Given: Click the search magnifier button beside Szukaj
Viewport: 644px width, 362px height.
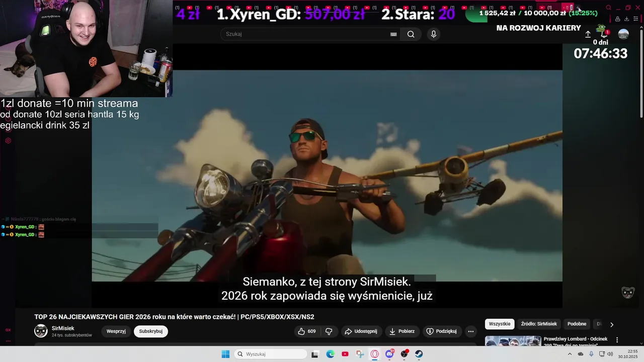Looking at the screenshot, I should [411, 34].
